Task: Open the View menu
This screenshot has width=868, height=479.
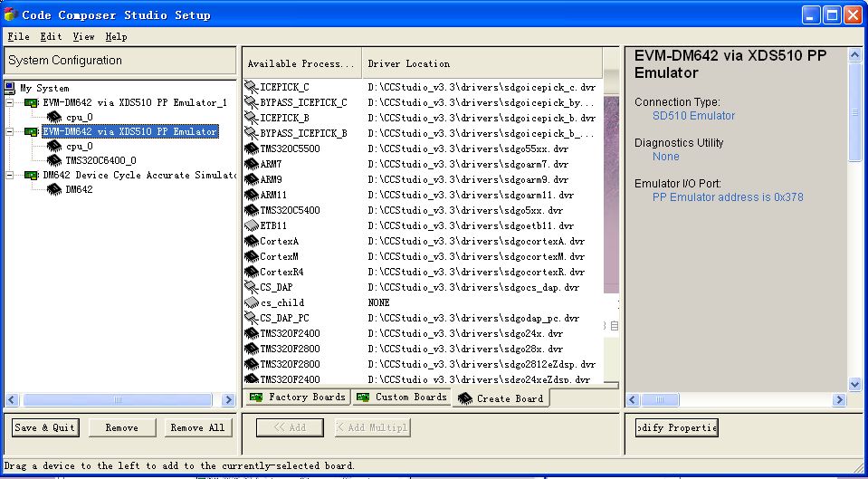Action: coord(83,36)
